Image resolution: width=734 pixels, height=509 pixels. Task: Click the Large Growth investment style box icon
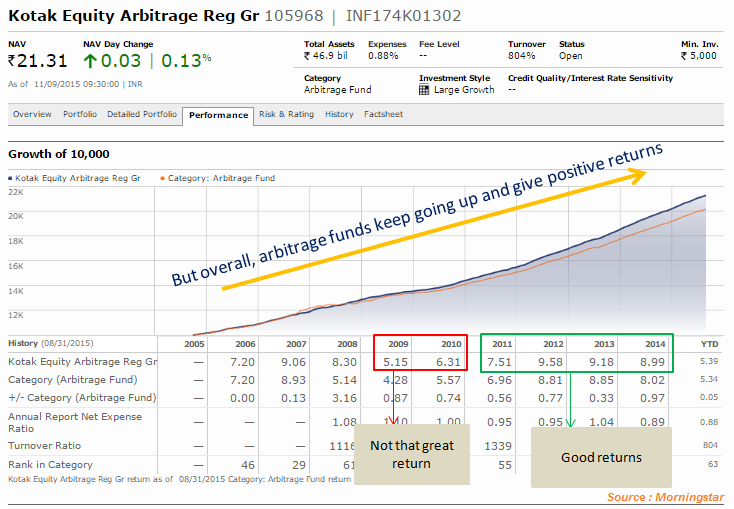pyautogui.click(x=425, y=90)
